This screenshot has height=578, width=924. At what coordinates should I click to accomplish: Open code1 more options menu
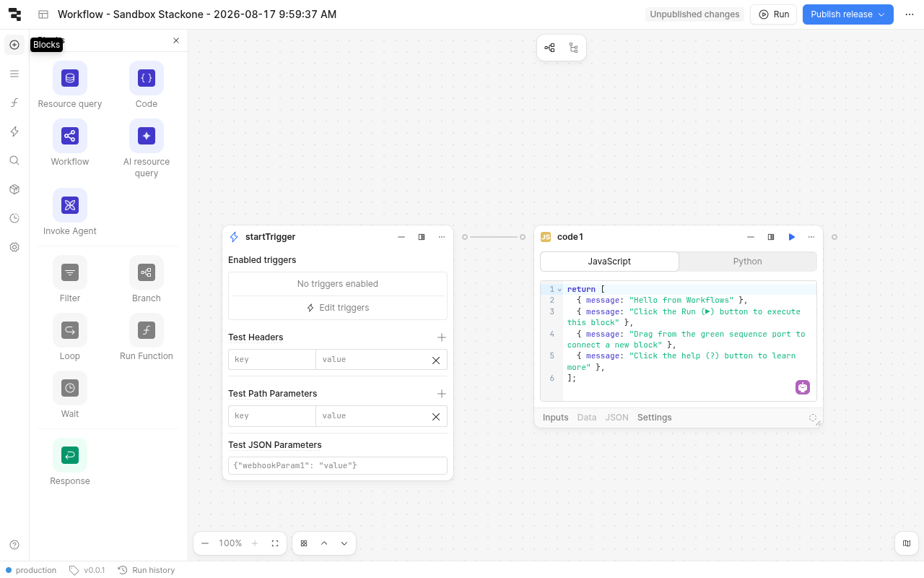tap(811, 237)
